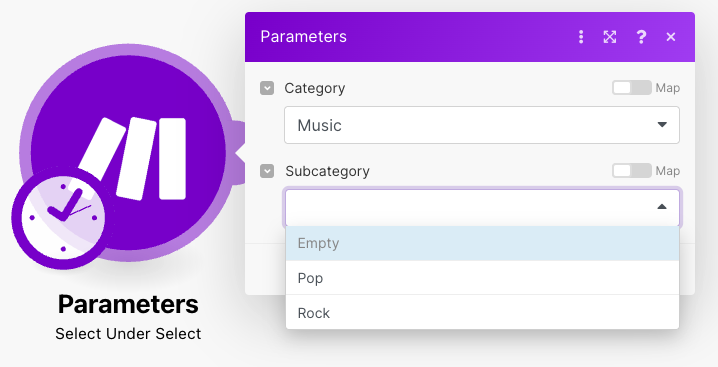Viewport: 718px width, 367px height.
Task: Open the clock schedule badge on module
Action: (x=63, y=218)
